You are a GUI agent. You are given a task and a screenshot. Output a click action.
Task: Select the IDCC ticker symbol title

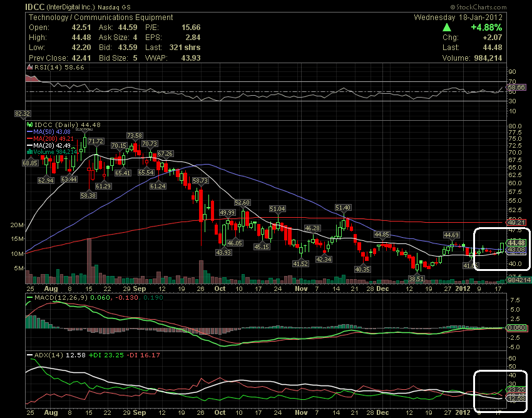tap(34, 7)
